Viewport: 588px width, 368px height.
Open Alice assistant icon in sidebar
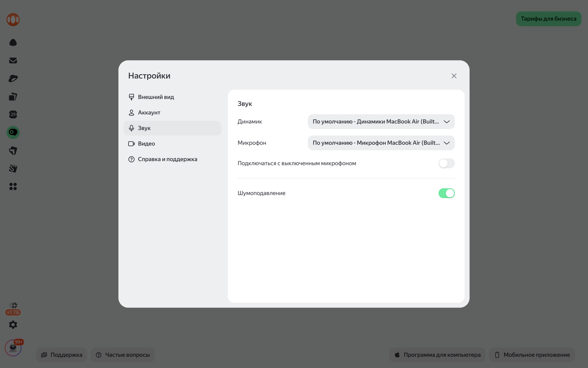point(13,42)
